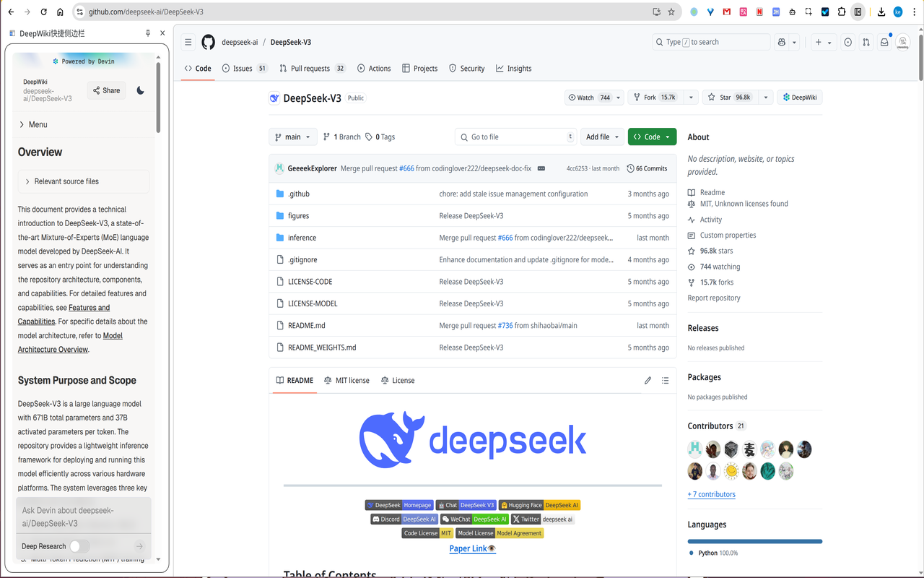Reload the page with browser refresh button
924x578 pixels.
pyautogui.click(x=43, y=12)
